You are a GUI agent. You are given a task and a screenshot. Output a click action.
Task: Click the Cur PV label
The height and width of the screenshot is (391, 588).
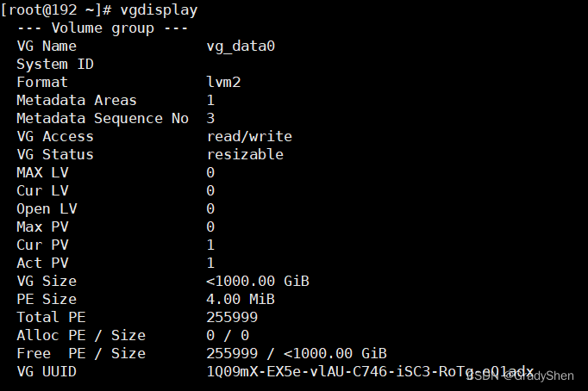[x=41, y=245]
